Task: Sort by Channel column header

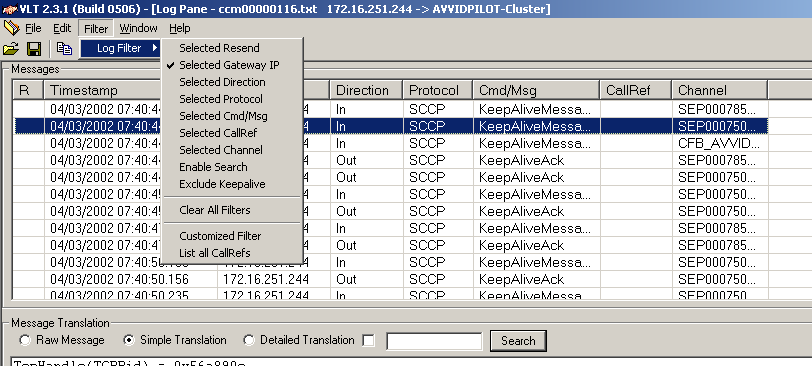Action: [720, 90]
